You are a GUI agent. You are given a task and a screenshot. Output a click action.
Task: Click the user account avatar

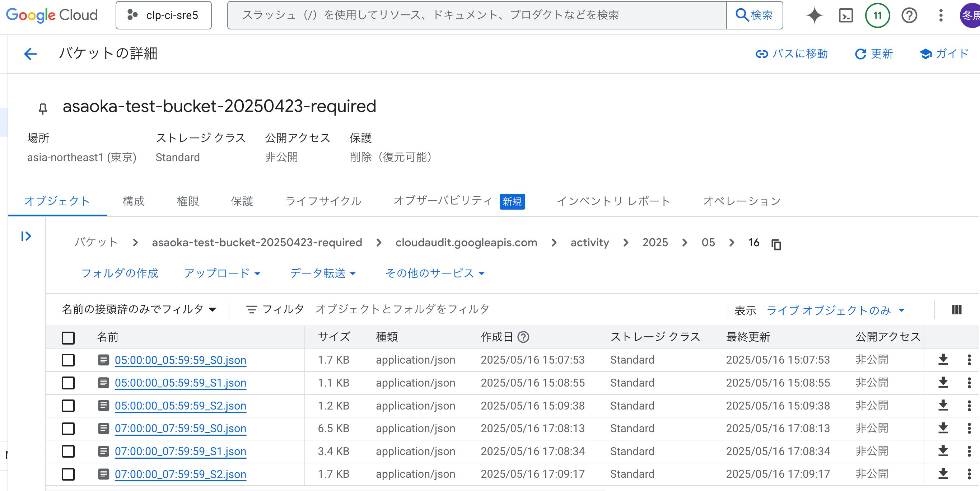(x=970, y=15)
